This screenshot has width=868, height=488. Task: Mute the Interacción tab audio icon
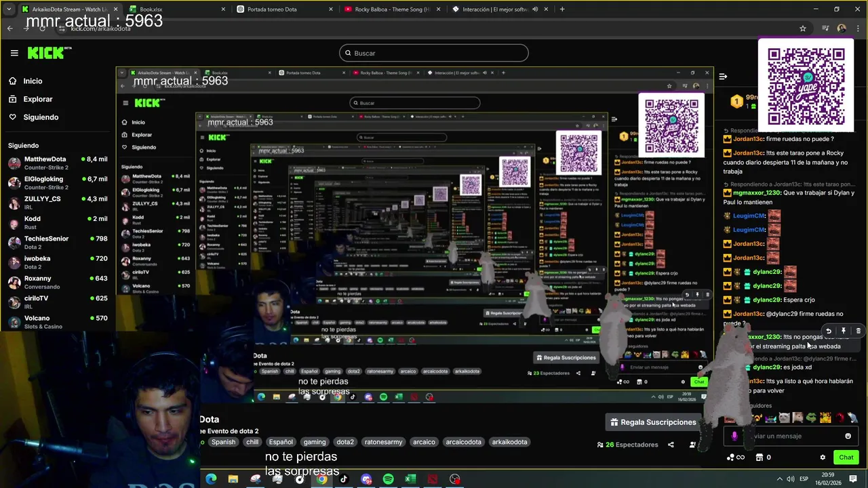536,9
